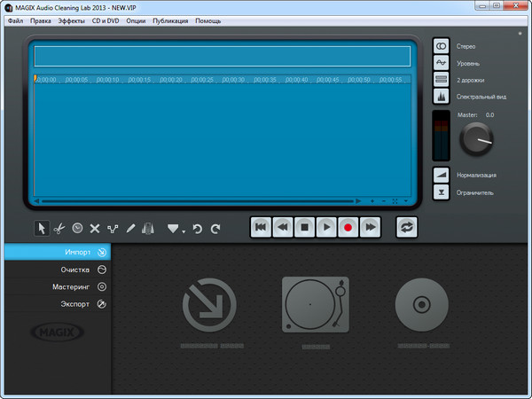This screenshot has width=532, height=399.
Task: Click the timeline scroll left arrow
Action: [x=36, y=201]
